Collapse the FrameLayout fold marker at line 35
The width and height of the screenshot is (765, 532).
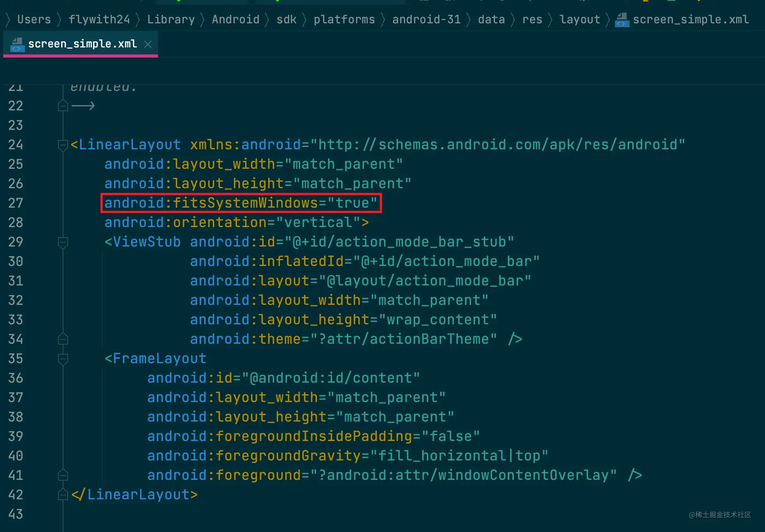(x=63, y=359)
